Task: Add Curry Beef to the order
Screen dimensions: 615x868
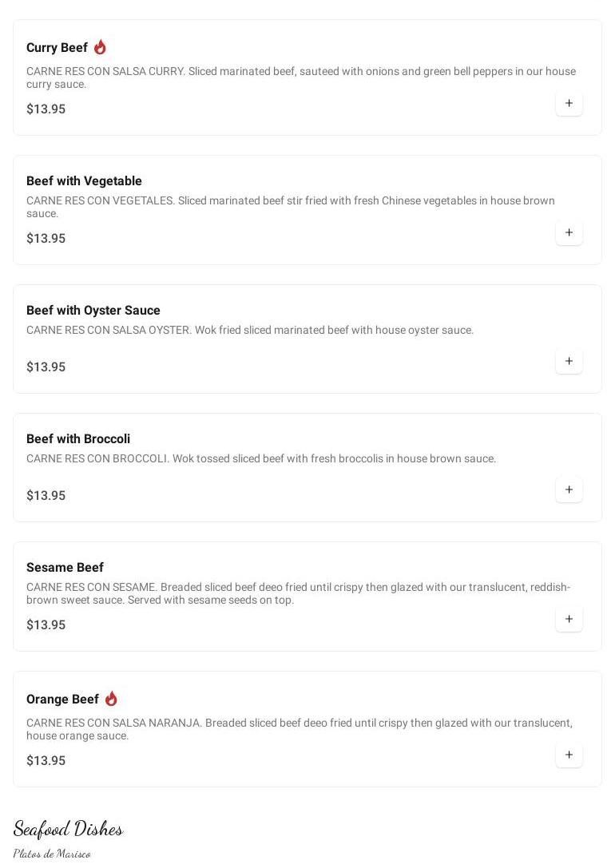Action: (569, 103)
